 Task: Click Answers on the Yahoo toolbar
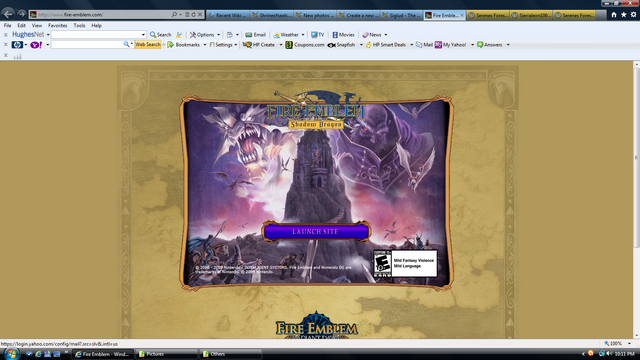click(490, 45)
